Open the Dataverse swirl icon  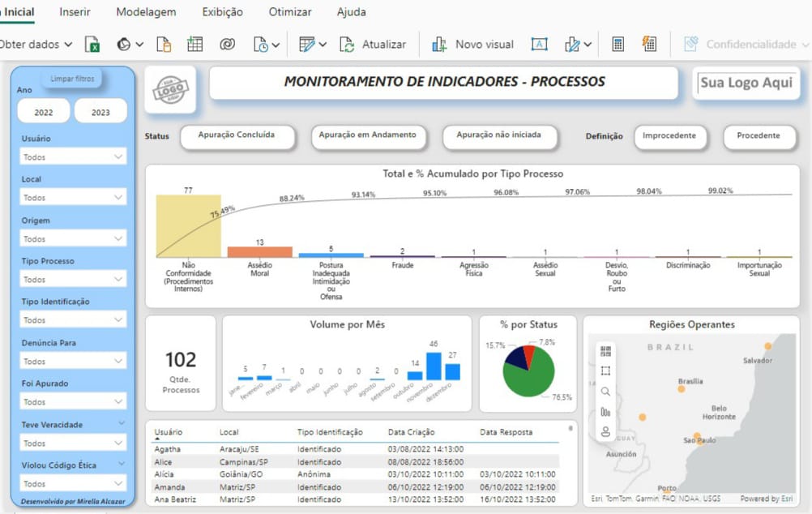coord(228,45)
